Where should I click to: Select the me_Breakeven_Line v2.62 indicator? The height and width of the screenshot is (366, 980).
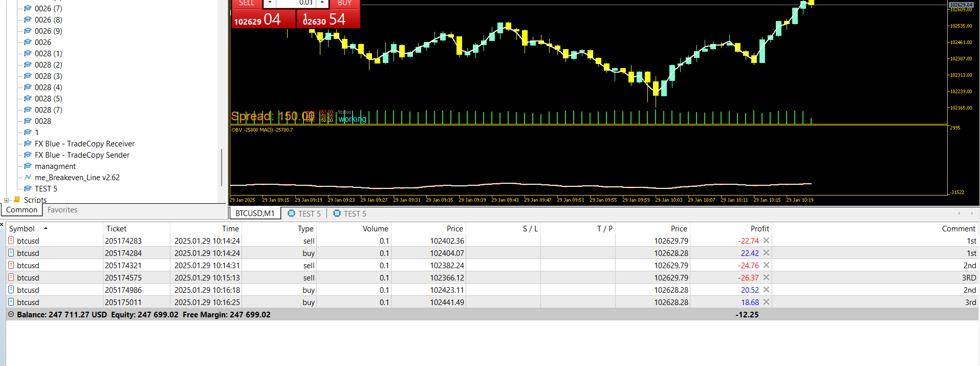tap(77, 178)
